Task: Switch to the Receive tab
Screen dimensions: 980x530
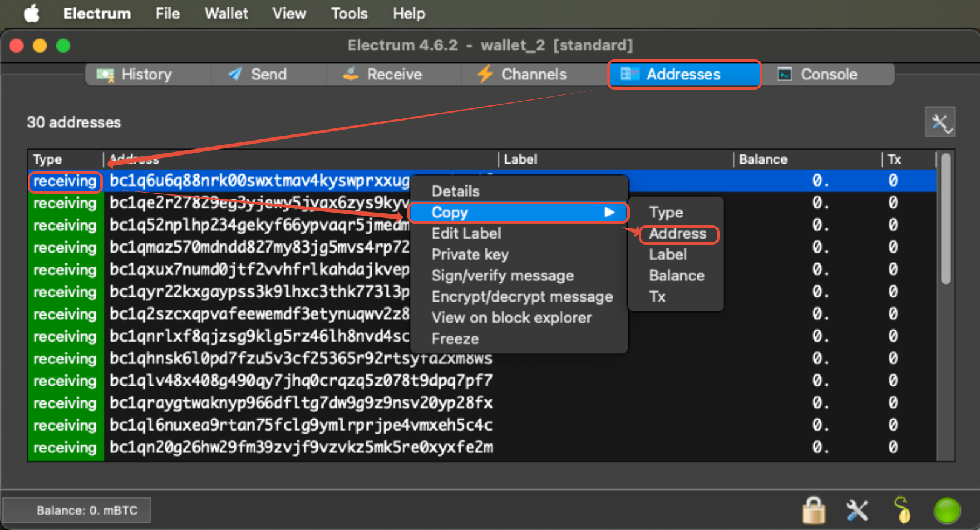Action: [x=394, y=75]
